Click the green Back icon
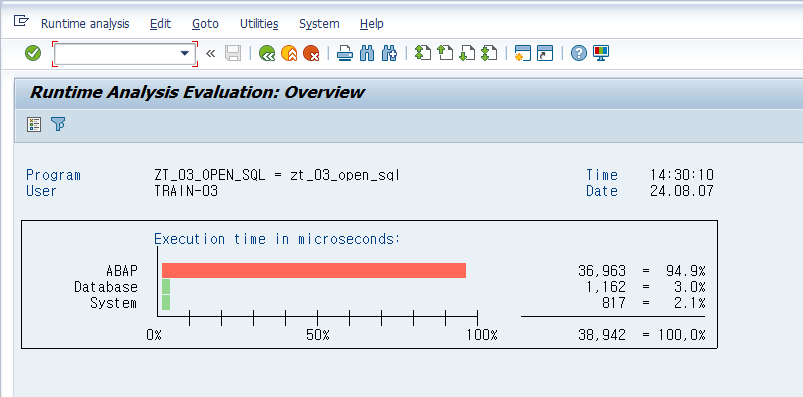This screenshot has height=397, width=803. coord(267,53)
